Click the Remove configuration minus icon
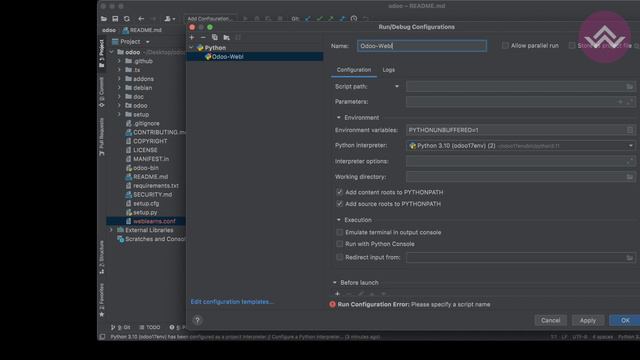Viewport: 640px width, 360px height. [x=203, y=38]
